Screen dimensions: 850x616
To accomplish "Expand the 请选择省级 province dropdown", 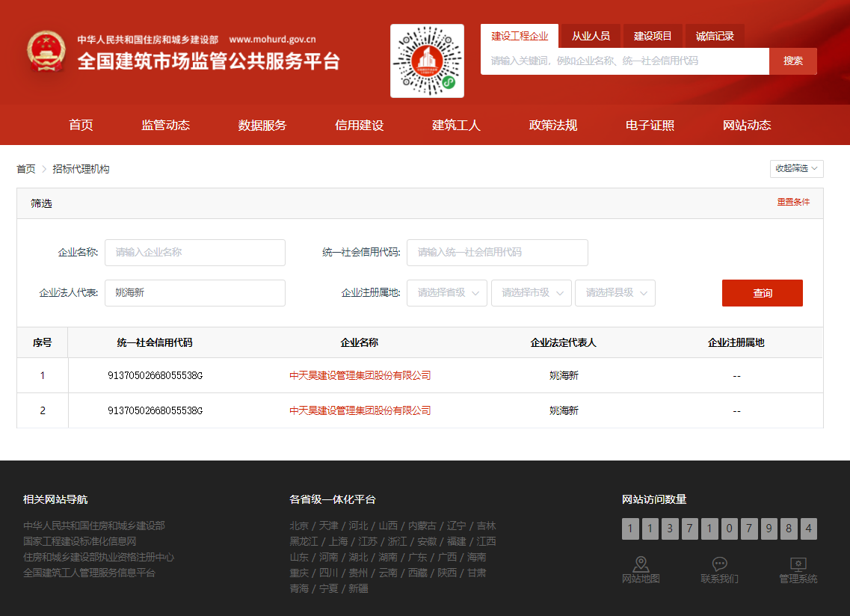I will tap(447, 293).
